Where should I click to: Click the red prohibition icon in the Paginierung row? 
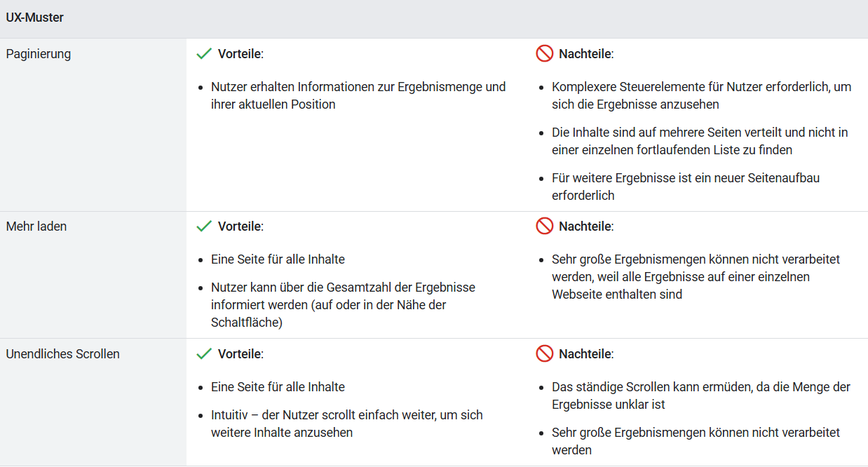(544, 54)
